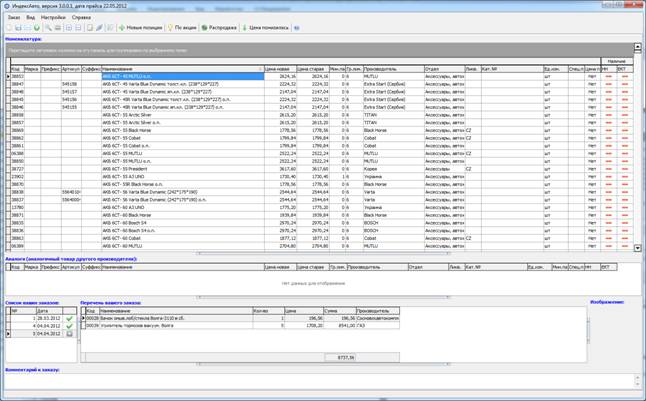Click status box of order number 3

[69, 333]
